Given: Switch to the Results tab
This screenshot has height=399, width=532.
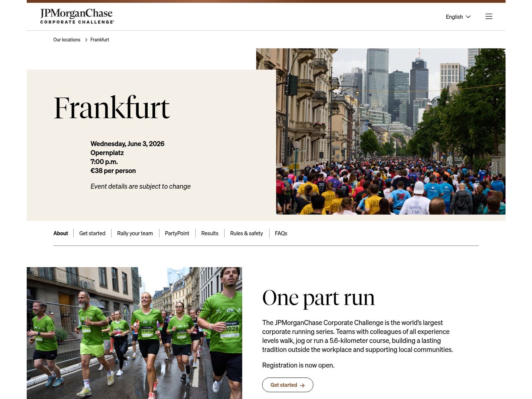Looking at the screenshot, I should (x=210, y=233).
